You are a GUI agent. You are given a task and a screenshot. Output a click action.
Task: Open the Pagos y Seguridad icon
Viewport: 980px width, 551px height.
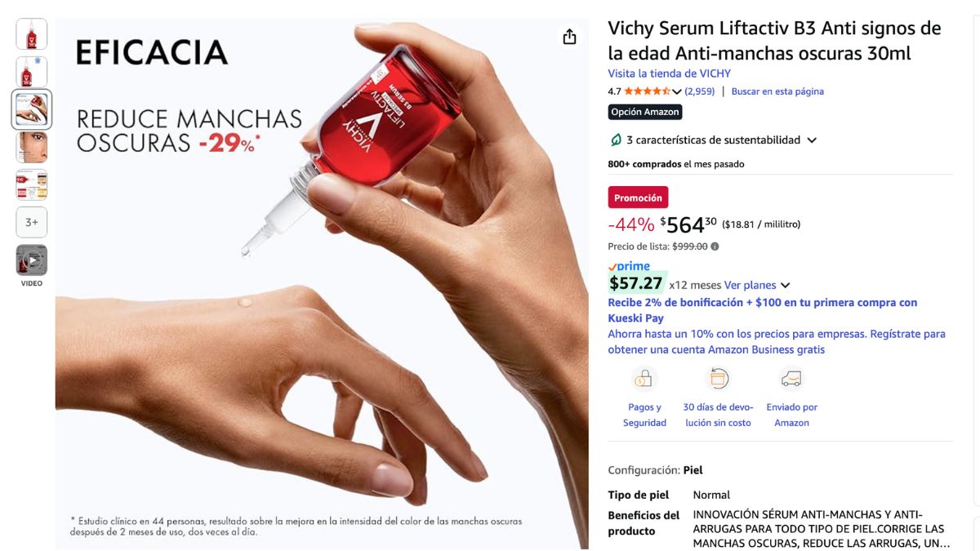coord(644,379)
